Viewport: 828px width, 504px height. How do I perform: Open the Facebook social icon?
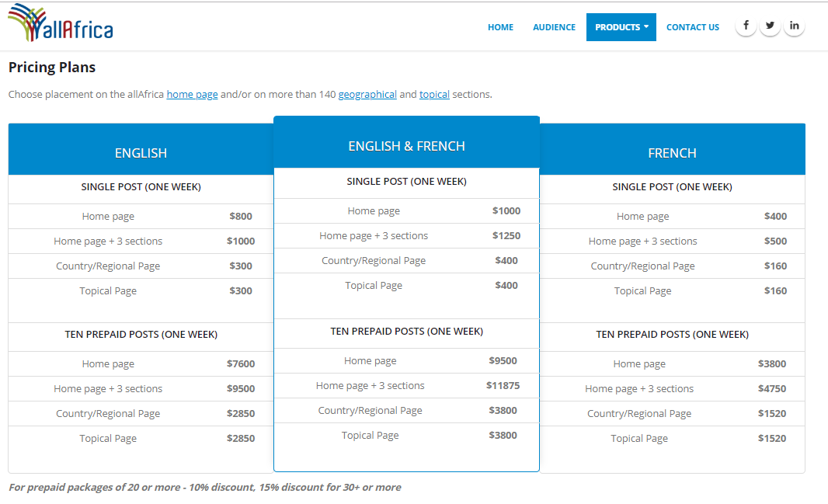pos(746,26)
